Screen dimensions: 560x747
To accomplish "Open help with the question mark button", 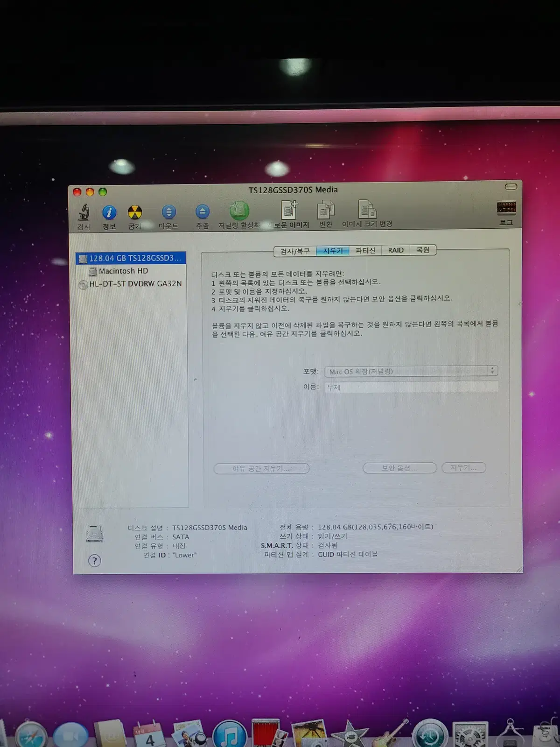I will (94, 561).
